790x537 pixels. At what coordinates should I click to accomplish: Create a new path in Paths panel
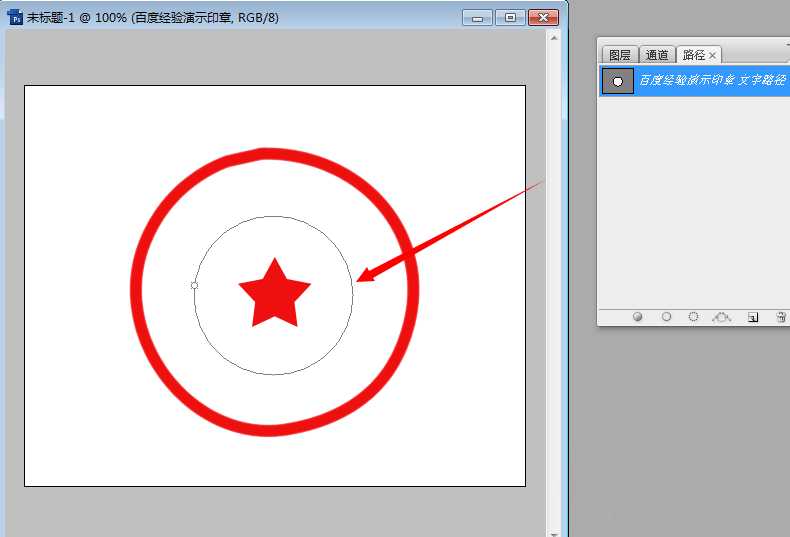[753, 317]
